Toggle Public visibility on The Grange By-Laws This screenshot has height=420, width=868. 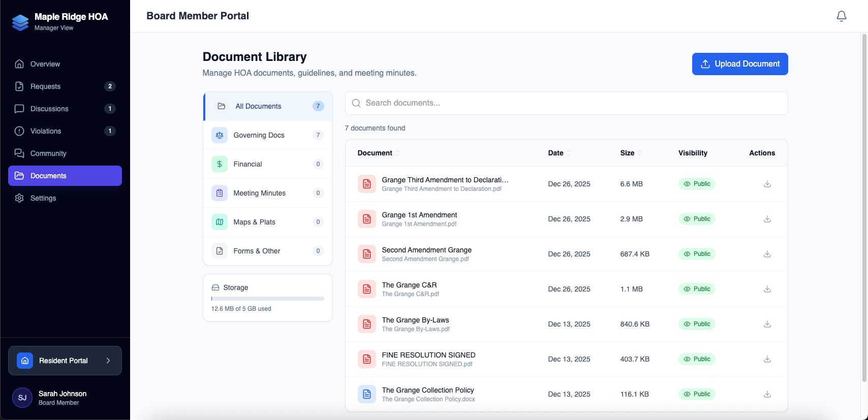coord(697,324)
